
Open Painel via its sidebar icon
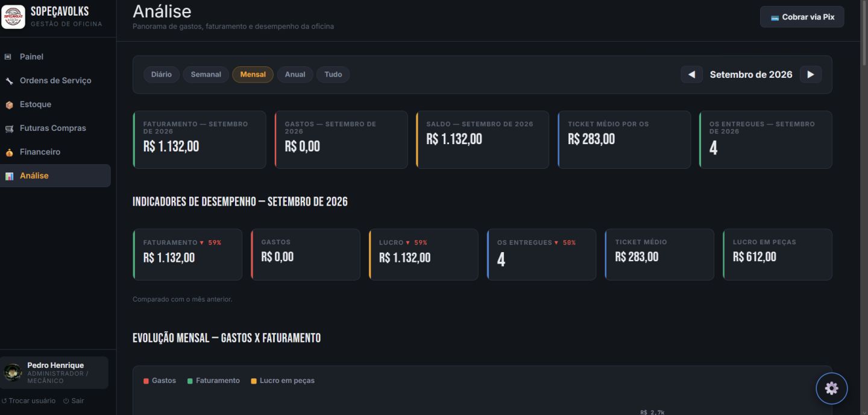pos(8,57)
